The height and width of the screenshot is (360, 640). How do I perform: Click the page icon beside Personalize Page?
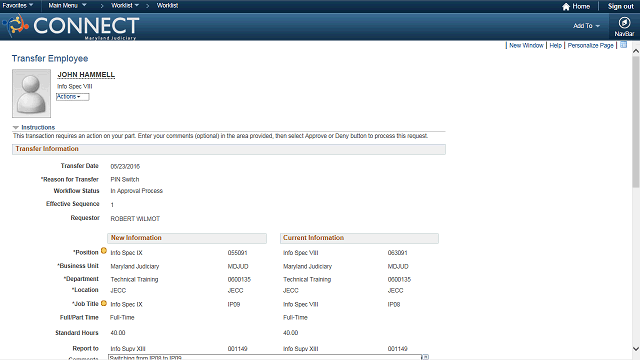(623, 45)
